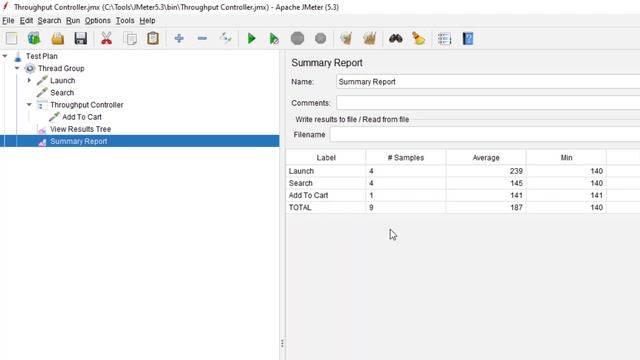Screen dimensions: 640x360
Task: Open the Options menu
Action: (x=98, y=20)
